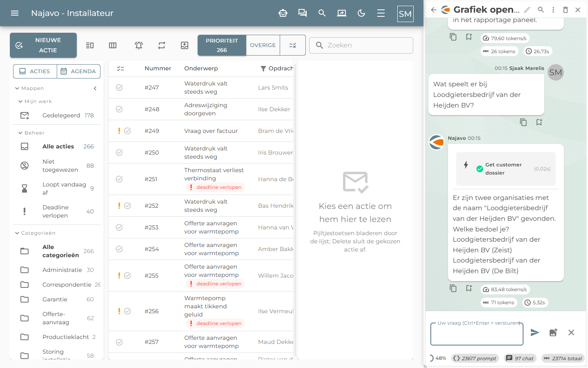Open the hamburger navigation menu
588x368 pixels.
[15, 13]
